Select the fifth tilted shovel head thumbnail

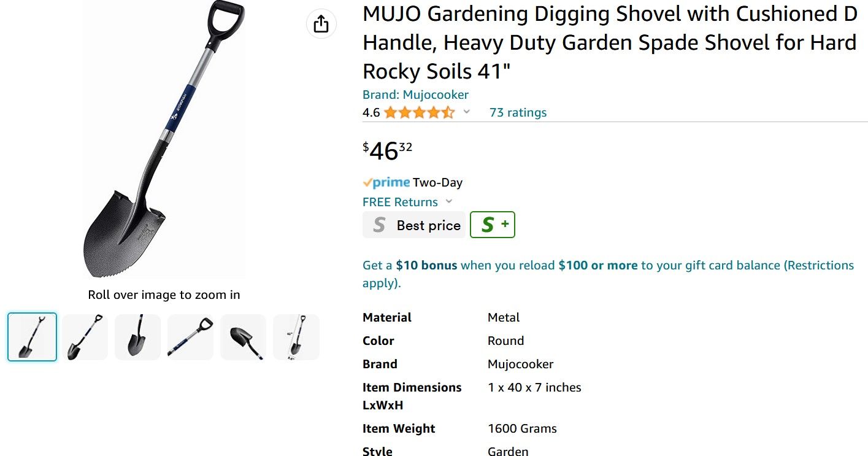point(243,337)
